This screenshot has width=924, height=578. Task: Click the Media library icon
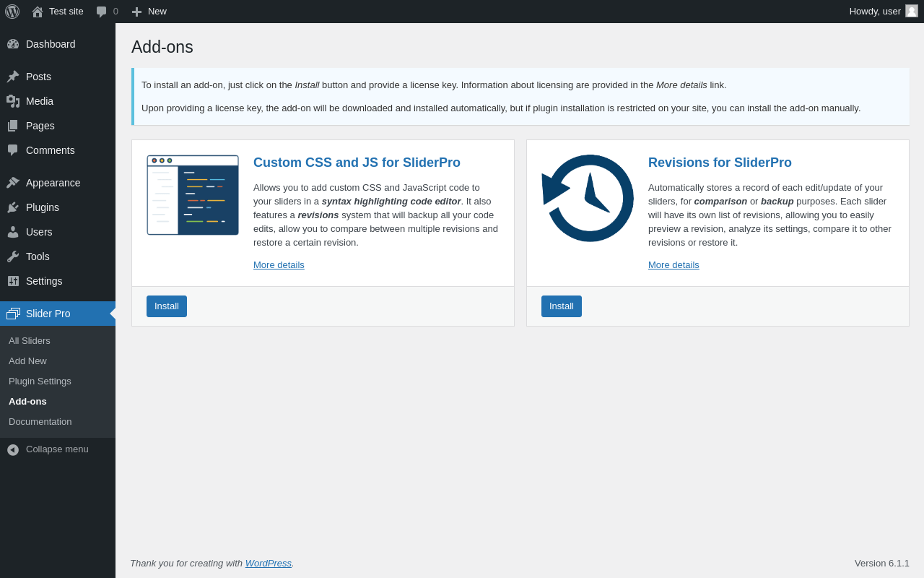(13, 101)
